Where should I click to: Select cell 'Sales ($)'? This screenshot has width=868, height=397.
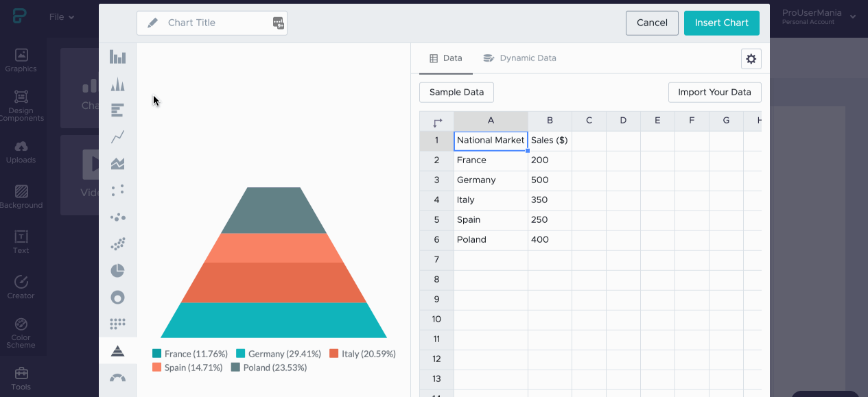(550, 141)
